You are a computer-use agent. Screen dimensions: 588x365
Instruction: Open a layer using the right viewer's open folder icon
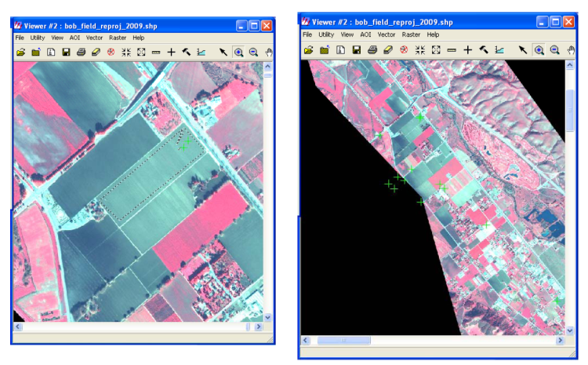pyautogui.click(x=309, y=50)
